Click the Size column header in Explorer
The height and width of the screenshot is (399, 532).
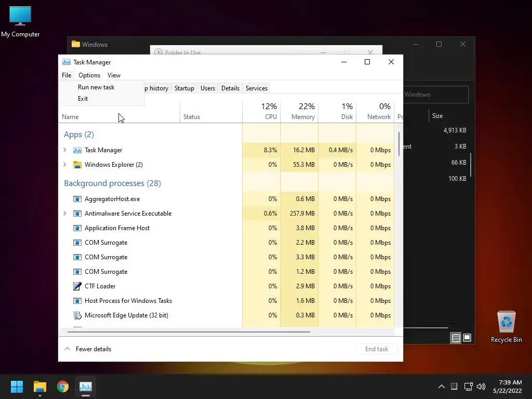437,116
